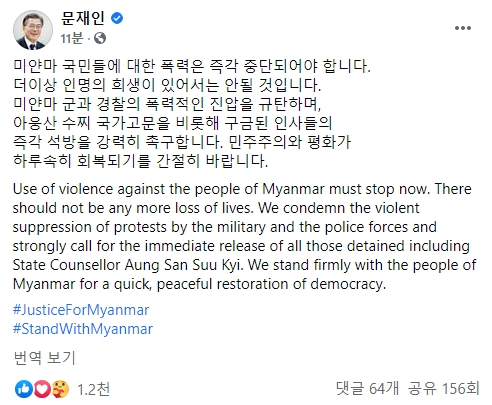Viewport: 492px width, 405px height.
Task: View the 1.2천 reactions list
Action: [x=93, y=389]
